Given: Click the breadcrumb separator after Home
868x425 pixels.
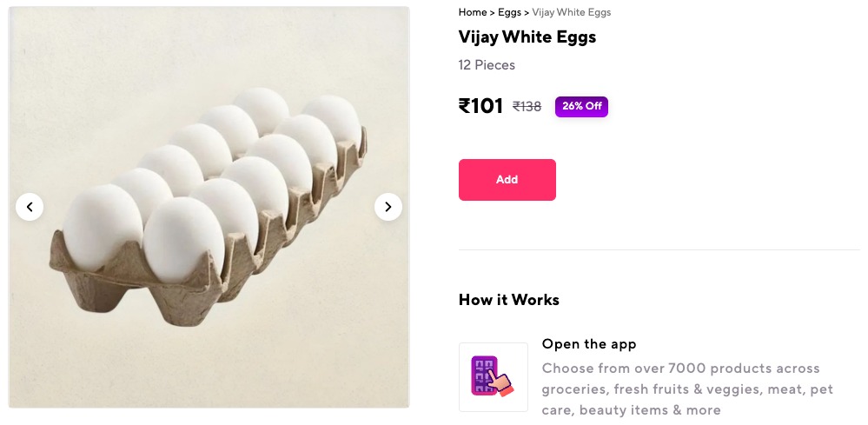Looking at the screenshot, I should [x=492, y=12].
